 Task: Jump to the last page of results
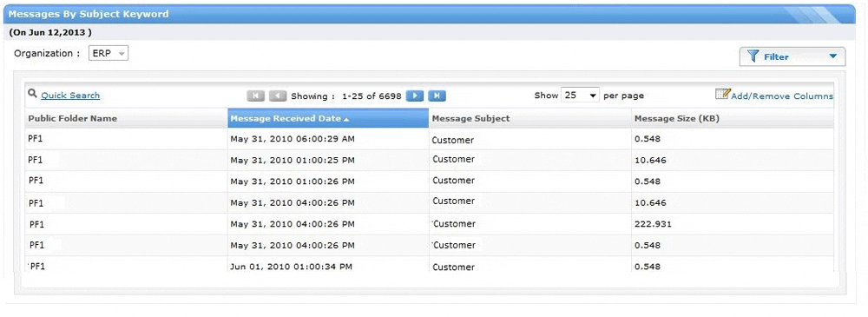(x=437, y=96)
